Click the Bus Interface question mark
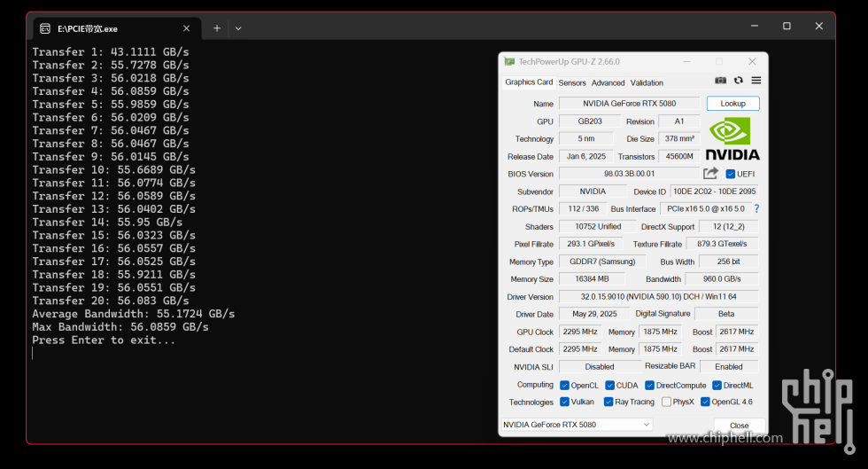Screen dimensions: 868x469 (756, 209)
